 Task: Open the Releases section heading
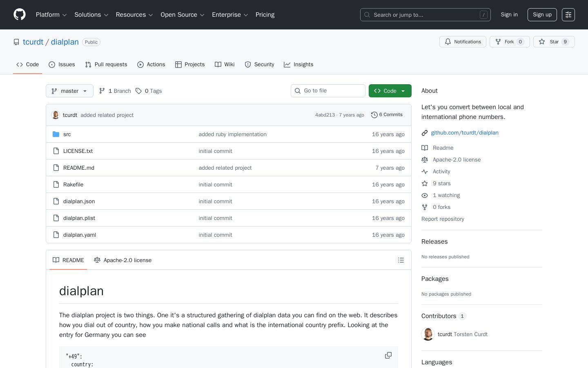[x=434, y=242]
